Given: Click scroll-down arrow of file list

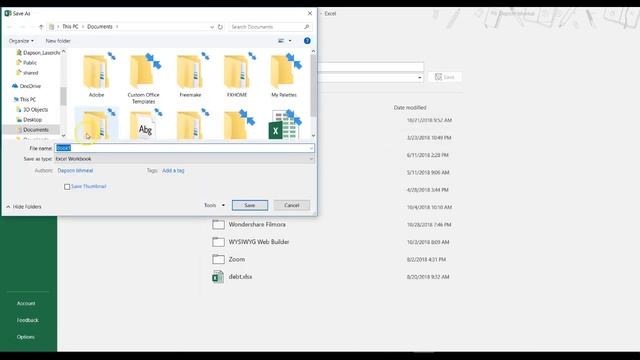Looking at the screenshot, I should point(313,136).
